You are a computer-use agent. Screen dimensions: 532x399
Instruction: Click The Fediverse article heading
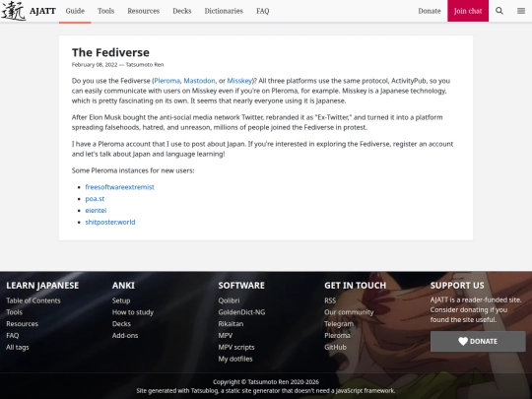(110, 52)
